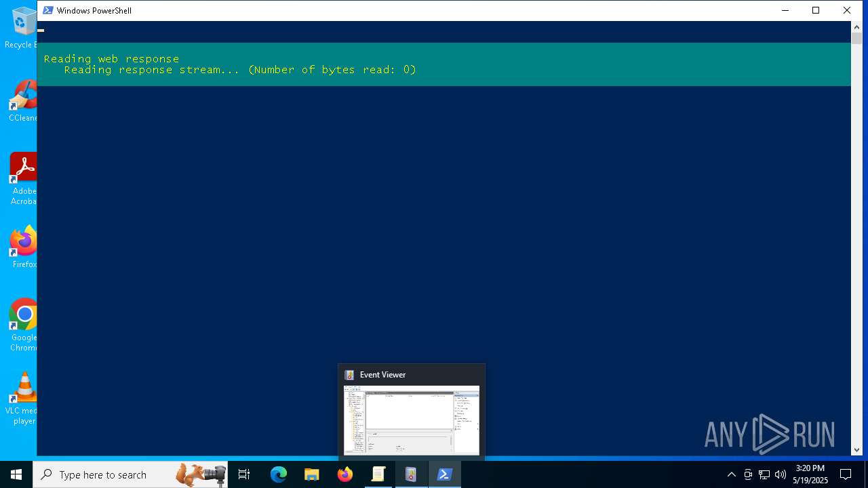Image resolution: width=868 pixels, height=488 pixels.
Task: Open the volume control tray icon
Action: coord(781,474)
